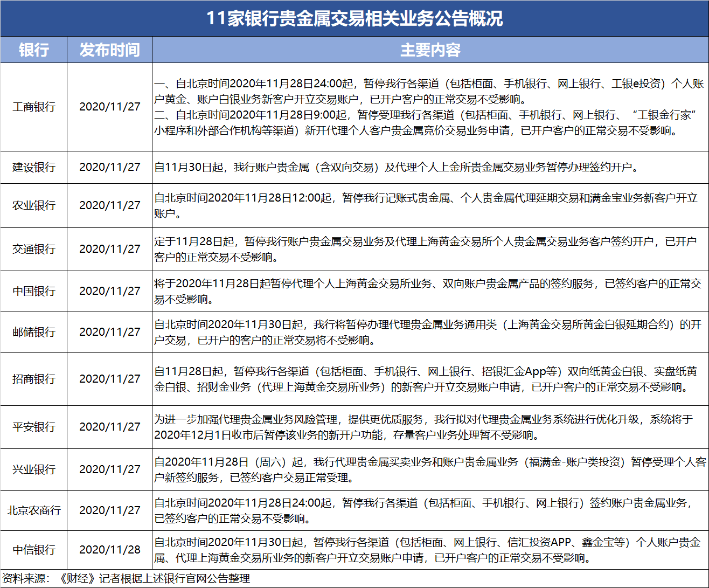709x588 pixels.
Task: Click the 平安银行 cell
Action: (x=33, y=427)
